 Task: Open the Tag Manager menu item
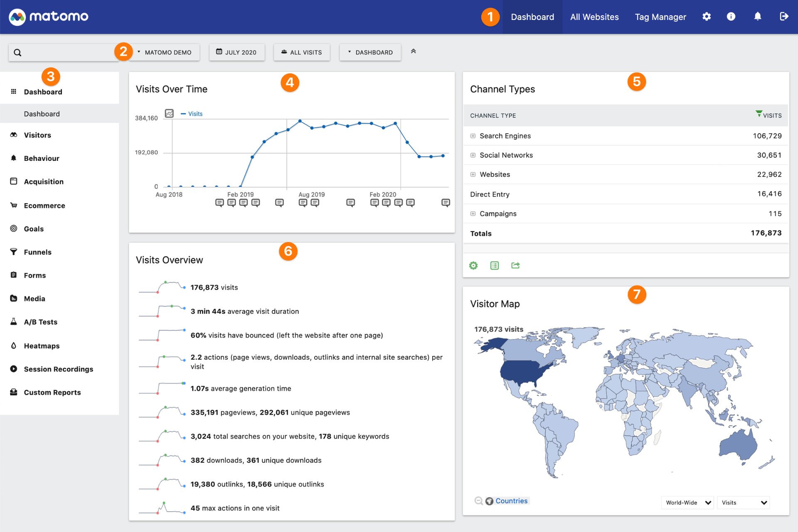[x=660, y=17]
